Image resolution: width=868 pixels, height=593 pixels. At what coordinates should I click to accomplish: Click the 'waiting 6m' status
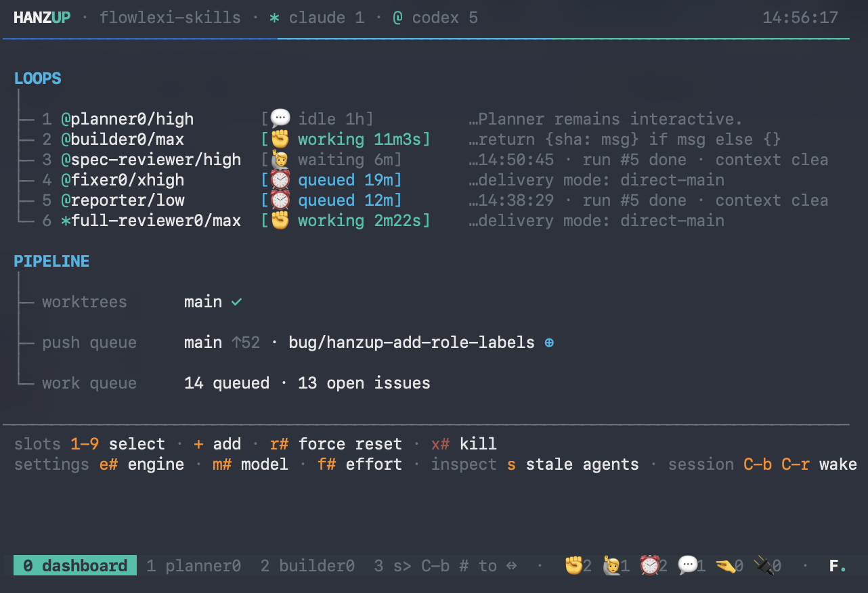click(345, 160)
